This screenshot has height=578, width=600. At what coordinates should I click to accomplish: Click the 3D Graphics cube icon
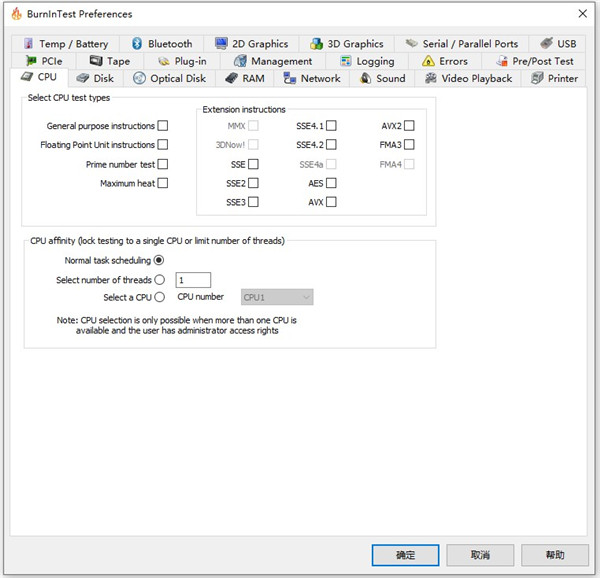coord(316,44)
